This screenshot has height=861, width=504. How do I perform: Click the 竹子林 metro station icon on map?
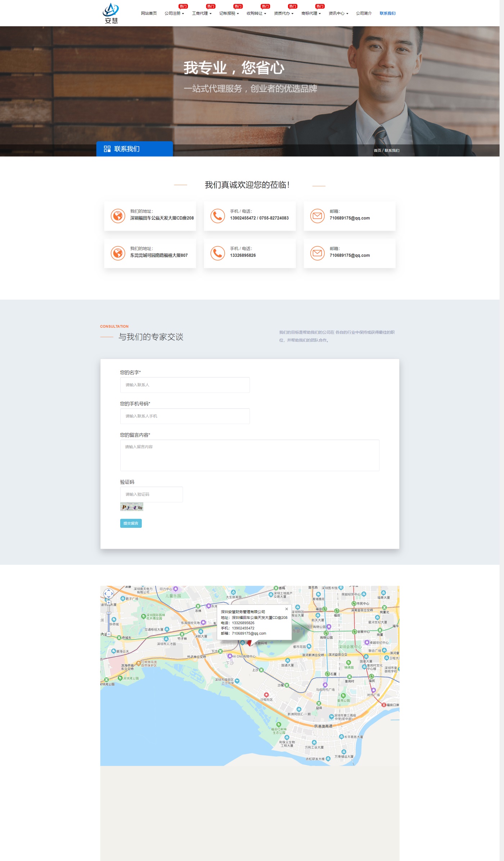pyautogui.click(x=182, y=634)
